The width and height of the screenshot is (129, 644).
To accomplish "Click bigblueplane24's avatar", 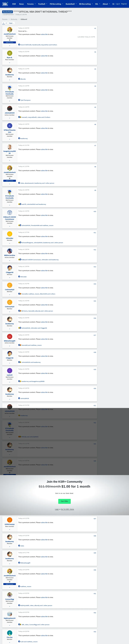I will click(x=10, y=614).
